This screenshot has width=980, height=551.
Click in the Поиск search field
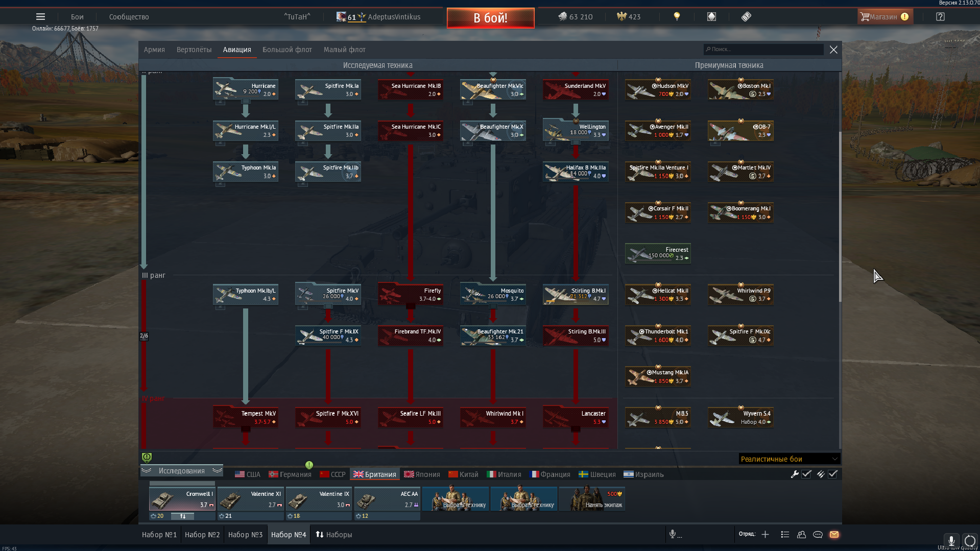(763, 49)
